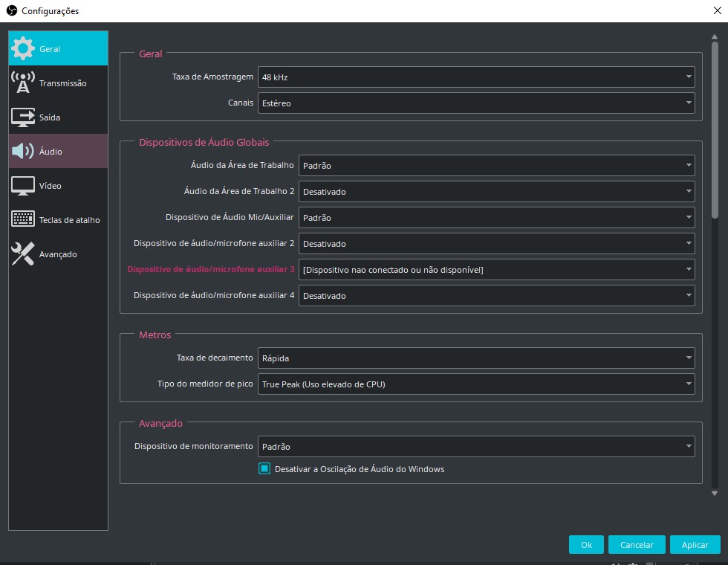
Task: Expand Dispositivo de Áudio Mic/Auxiliar dropdown
Action: point(496,218)
